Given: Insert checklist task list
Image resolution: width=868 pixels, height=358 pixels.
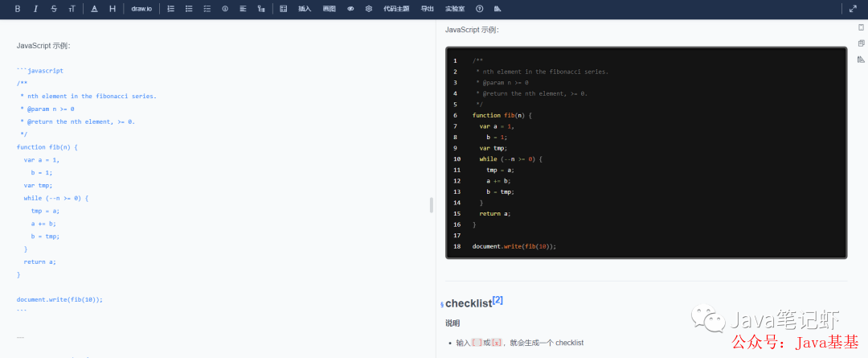Looking at the screenshot, I should [207, 9].
